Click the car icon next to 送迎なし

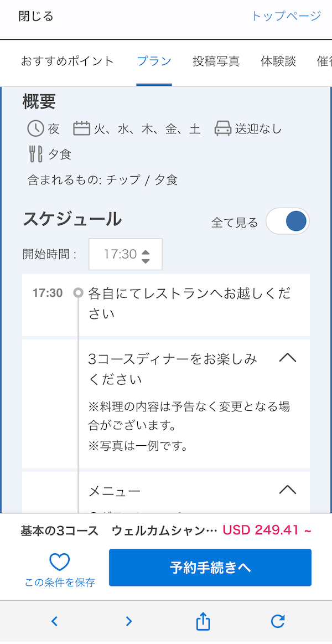(x=224, y=128)
